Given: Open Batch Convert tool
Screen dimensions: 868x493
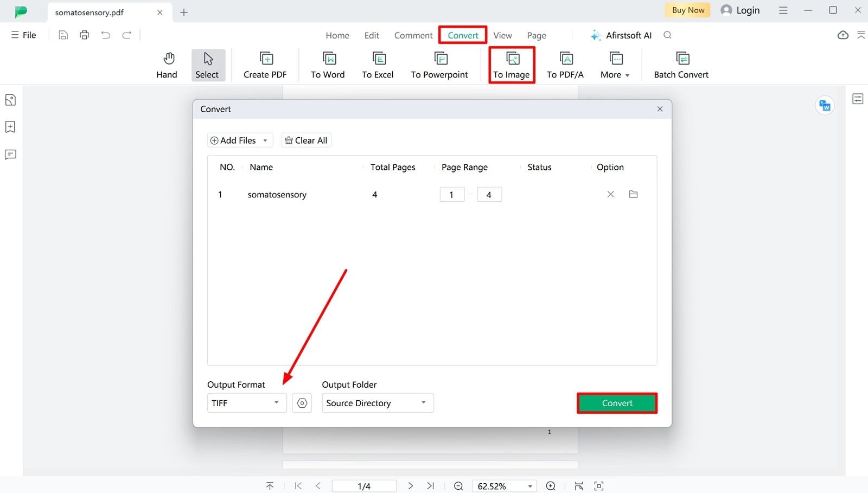Looking at the screenshot, I should click(681, 66).
